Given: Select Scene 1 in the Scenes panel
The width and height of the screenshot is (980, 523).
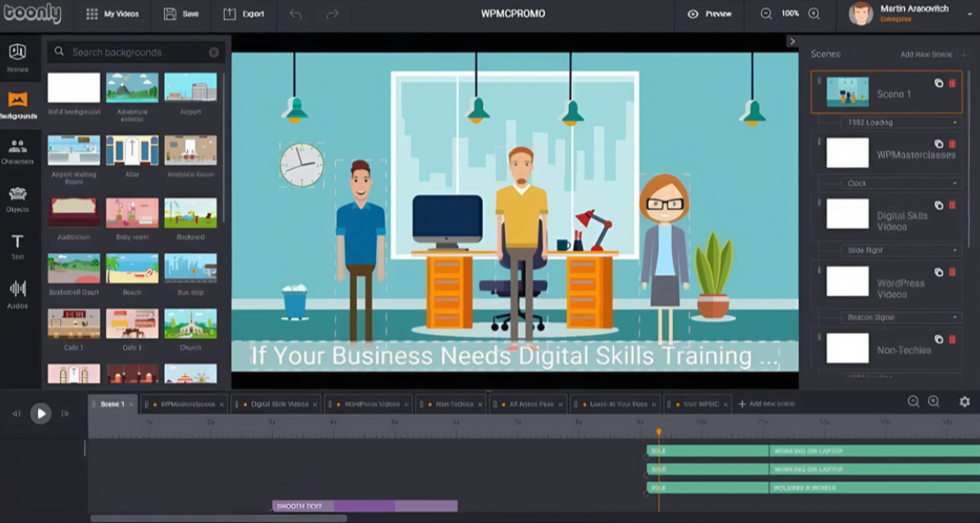Looking at the screenshot, I should 886,92.
